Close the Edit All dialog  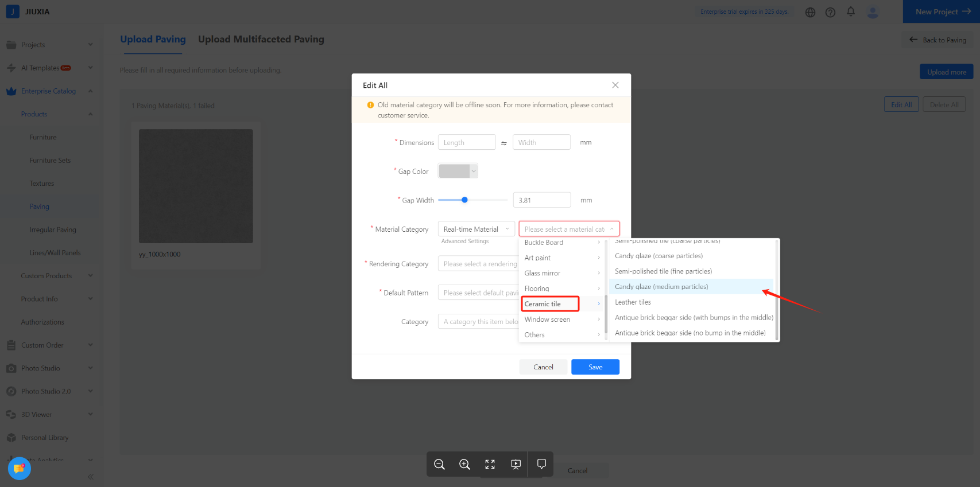click(615, 85)
